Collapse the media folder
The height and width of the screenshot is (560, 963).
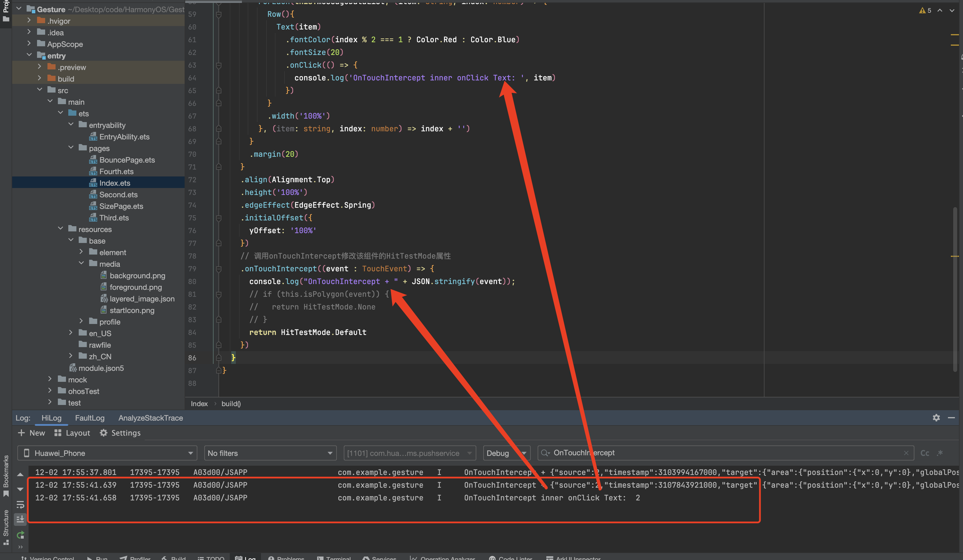click(81, 263)
